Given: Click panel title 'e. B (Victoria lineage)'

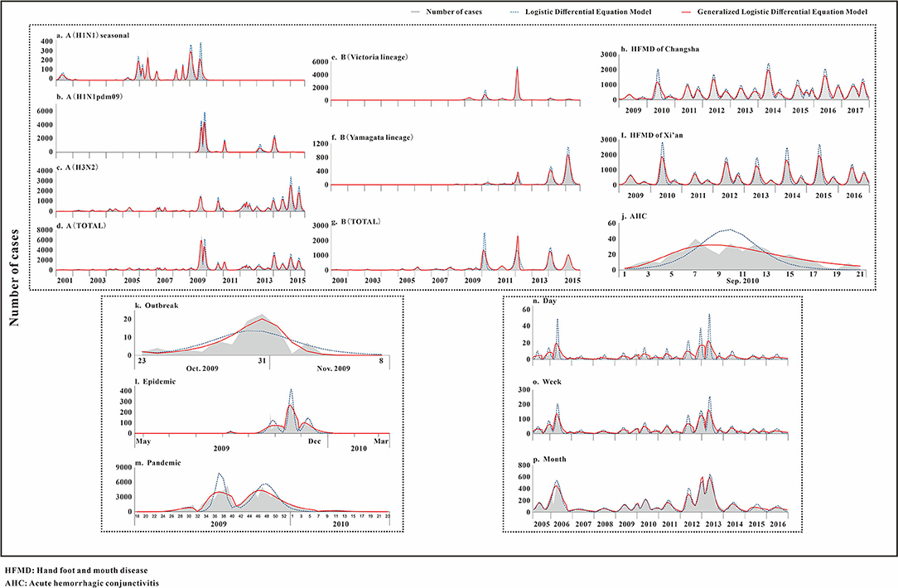Looking at the screenshot, I should pyautogui.click(x=370, y=57).
